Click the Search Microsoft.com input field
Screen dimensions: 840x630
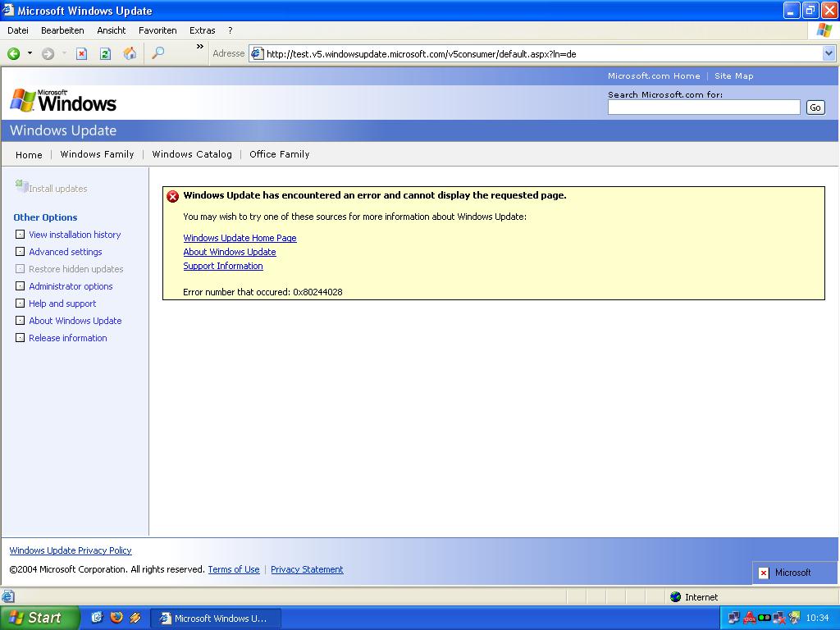point(703,107)
